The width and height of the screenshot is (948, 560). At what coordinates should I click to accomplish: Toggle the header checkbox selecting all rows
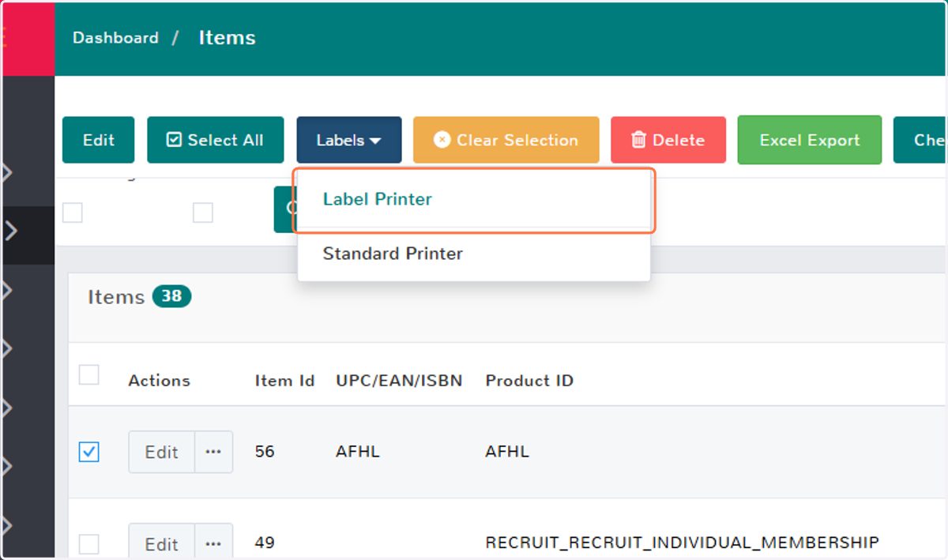(89, 374)
